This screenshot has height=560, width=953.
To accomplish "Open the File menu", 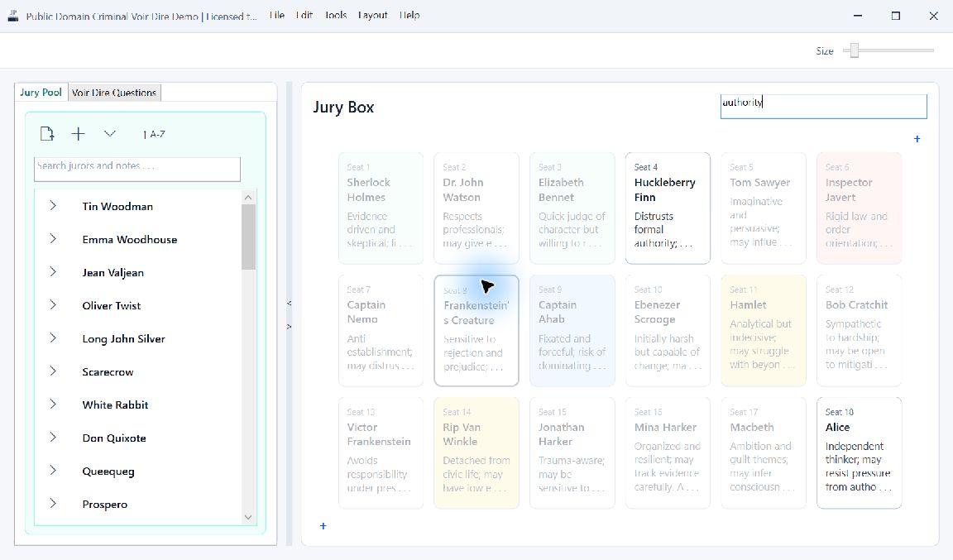I will tap(277, 15).
